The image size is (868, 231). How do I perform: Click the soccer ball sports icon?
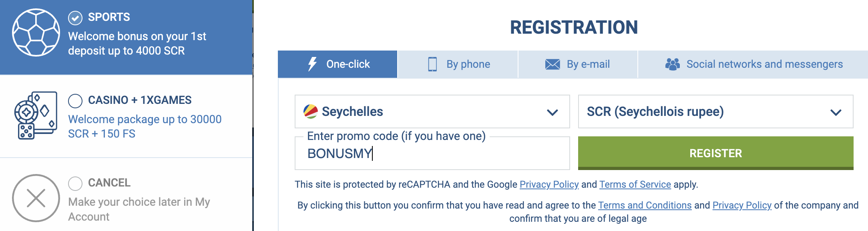point(36,32)
